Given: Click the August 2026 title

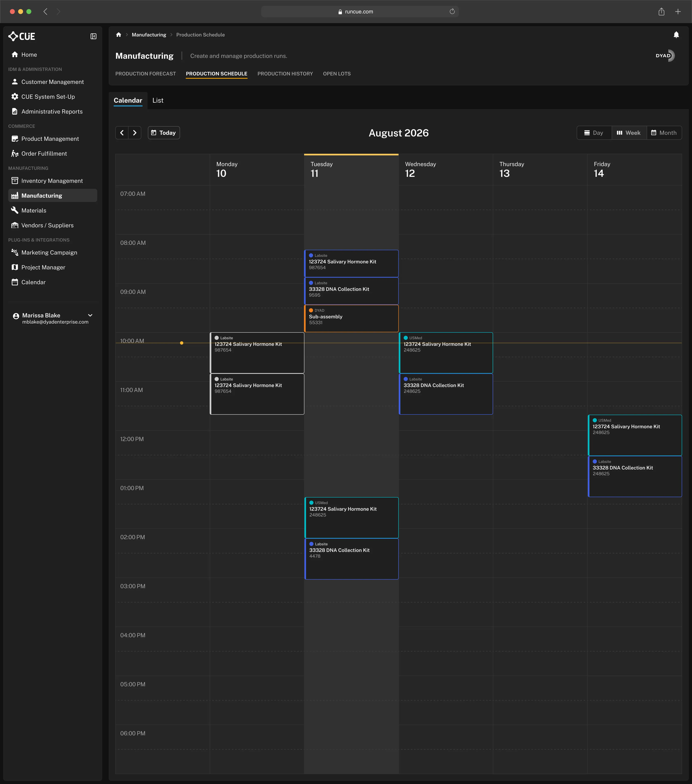Looking at the screenshot, I should (x=399, y=133).
